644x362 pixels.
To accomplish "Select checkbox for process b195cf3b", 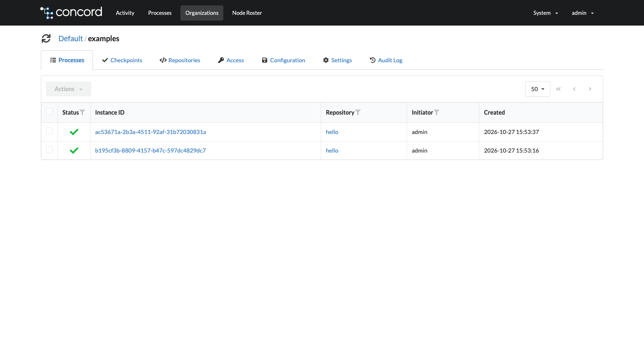I will click(x=49, y=150).
